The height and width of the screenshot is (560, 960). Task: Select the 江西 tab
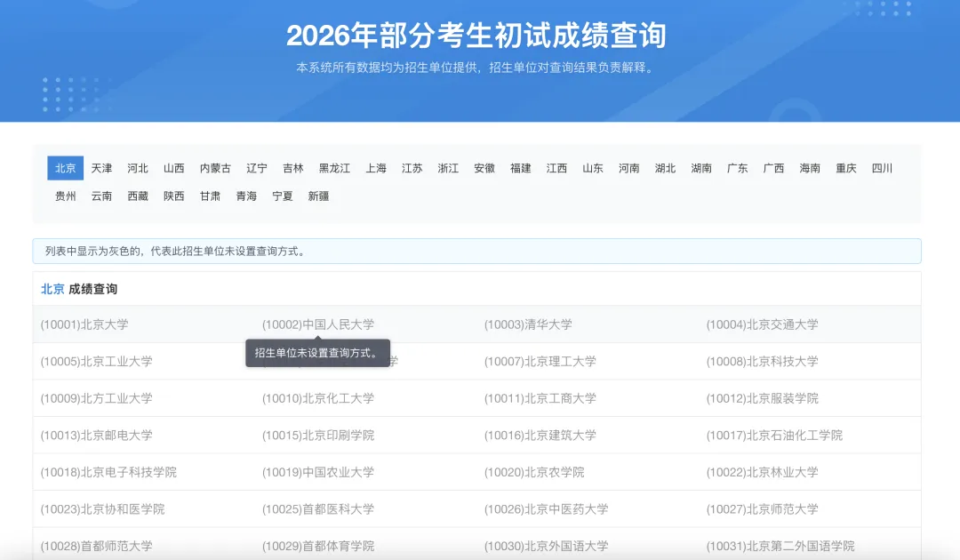[556, 168]
